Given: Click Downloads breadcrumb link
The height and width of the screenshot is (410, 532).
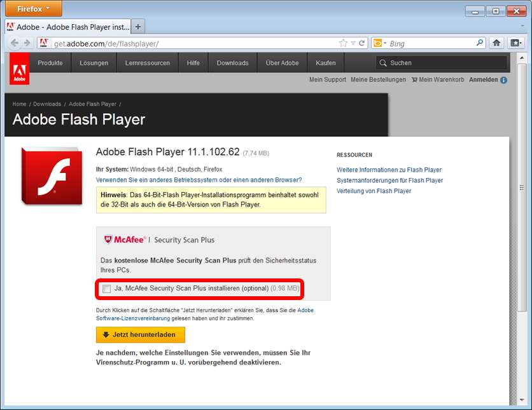Looking at the screenshot, I should [47, 104].
